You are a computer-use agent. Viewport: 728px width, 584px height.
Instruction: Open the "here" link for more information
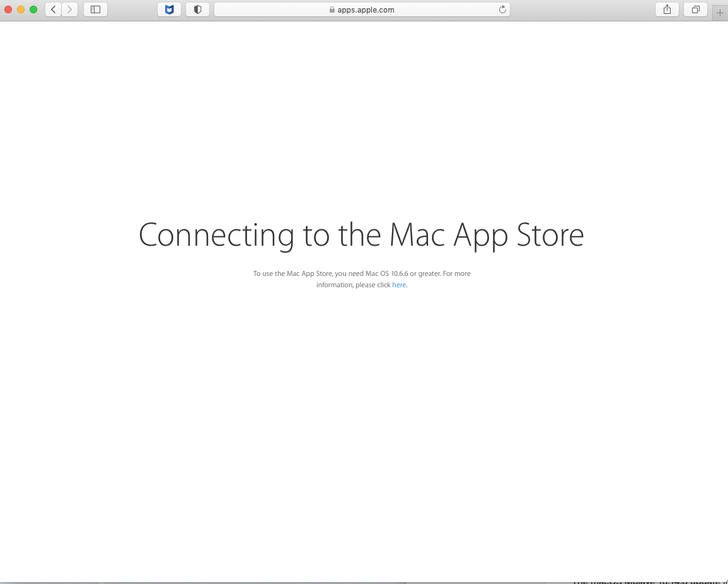(x=399, y=285)
